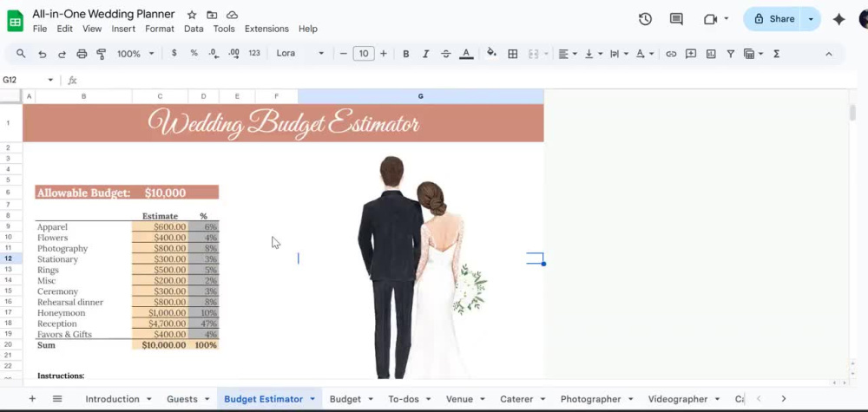The width and height of the screenshot is (868, 412).
Task: Collapse the toolbar with the caret
Action: click(829, 54)
